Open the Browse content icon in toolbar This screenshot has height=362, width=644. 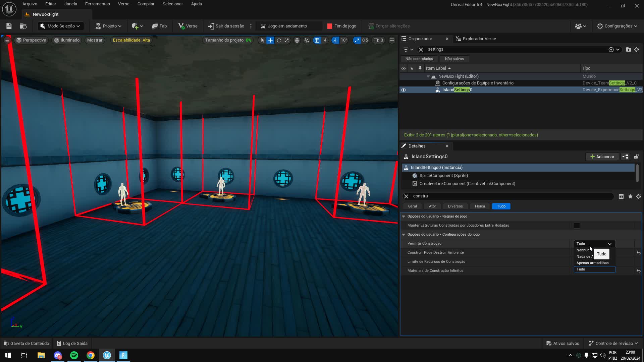click(23, 26)
